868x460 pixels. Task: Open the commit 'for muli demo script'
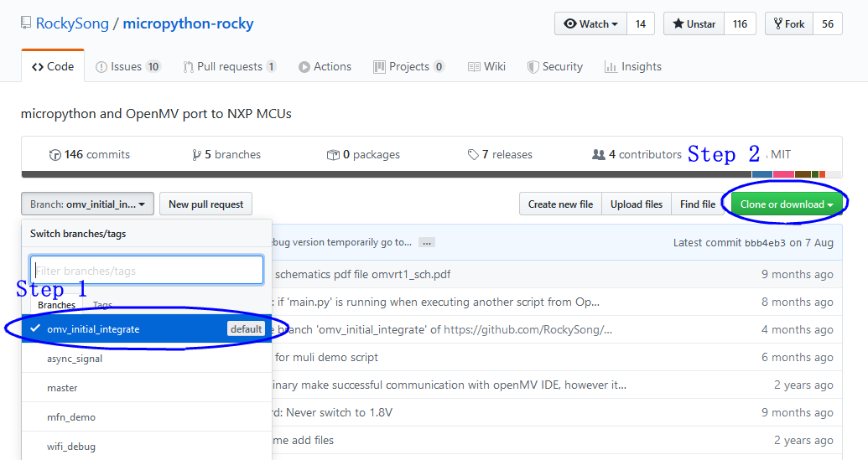326,357
